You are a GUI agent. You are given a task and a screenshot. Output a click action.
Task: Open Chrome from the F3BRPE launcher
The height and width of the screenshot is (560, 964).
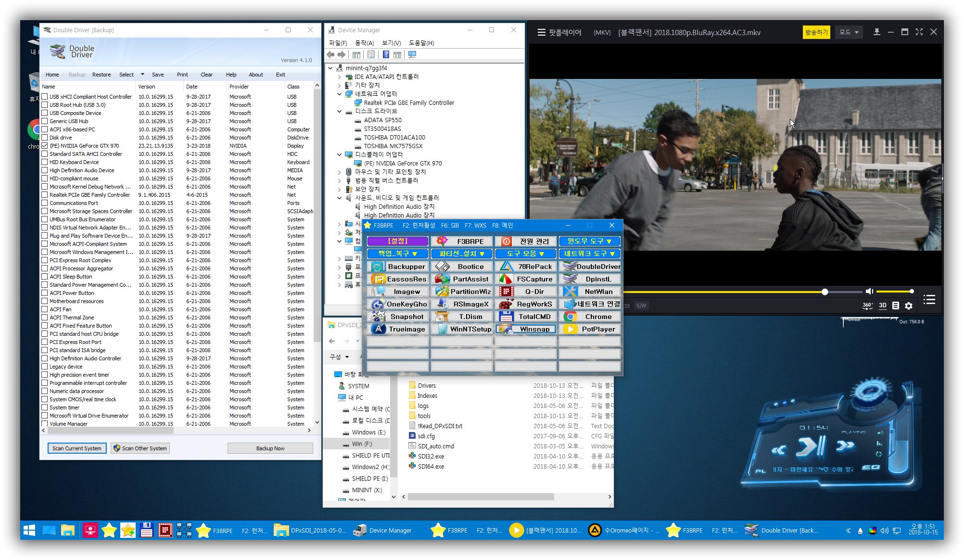(x=590, y=317)
